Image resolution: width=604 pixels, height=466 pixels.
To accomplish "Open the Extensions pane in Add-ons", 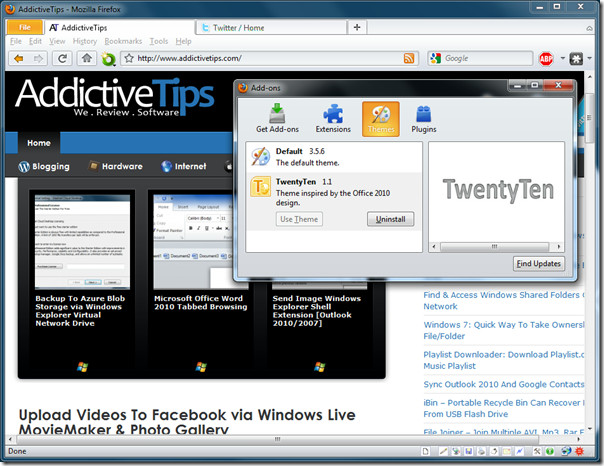I will tap(333, 119).
